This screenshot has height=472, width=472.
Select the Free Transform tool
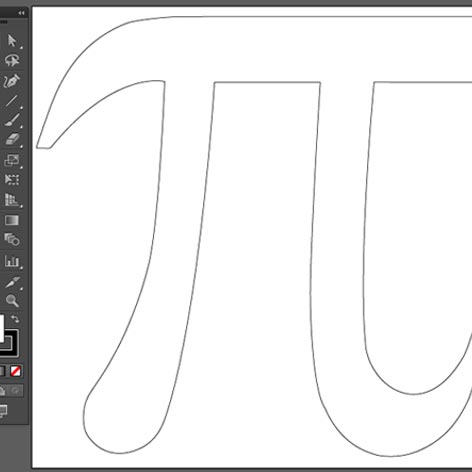click(x=12, y=180)
